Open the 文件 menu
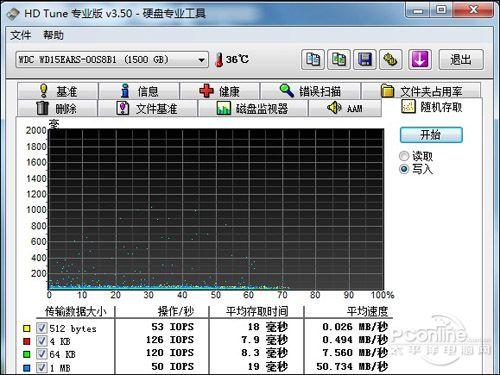Screen dimensions: 500x375 coord(21,35)
